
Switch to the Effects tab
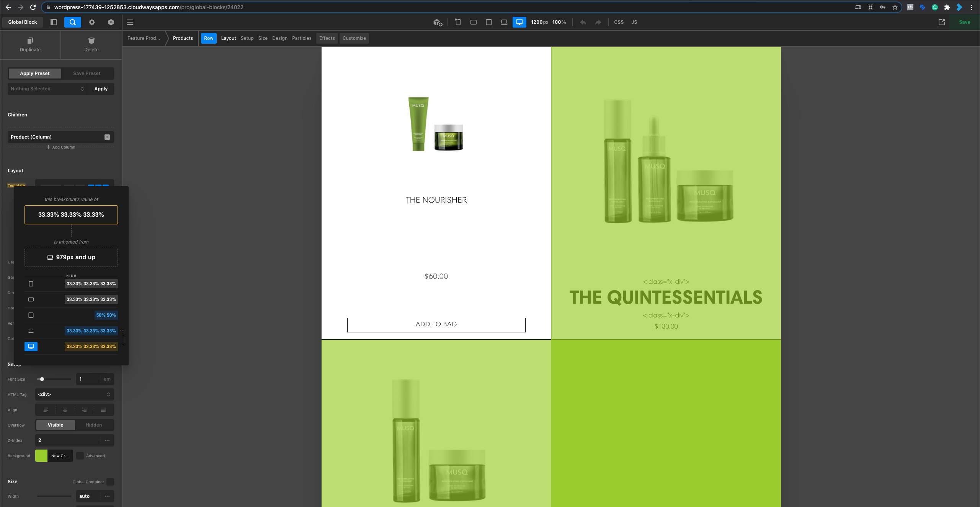(x=327, y=38)
